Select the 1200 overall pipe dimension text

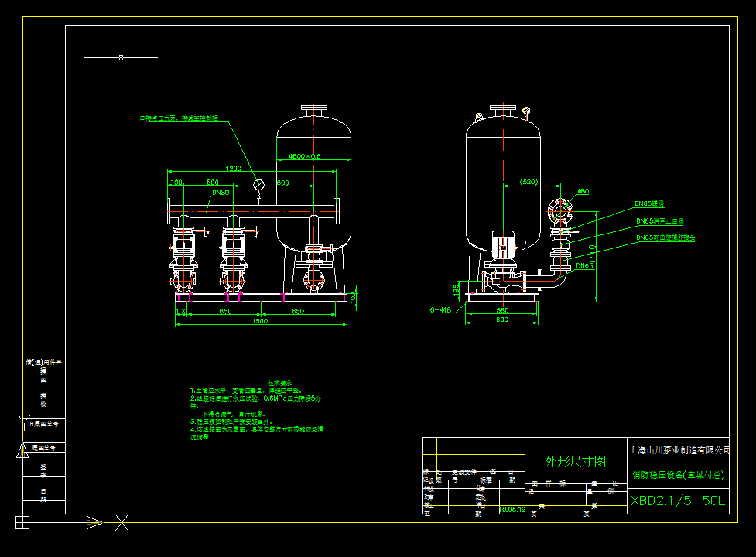click(x=234, y=168)
